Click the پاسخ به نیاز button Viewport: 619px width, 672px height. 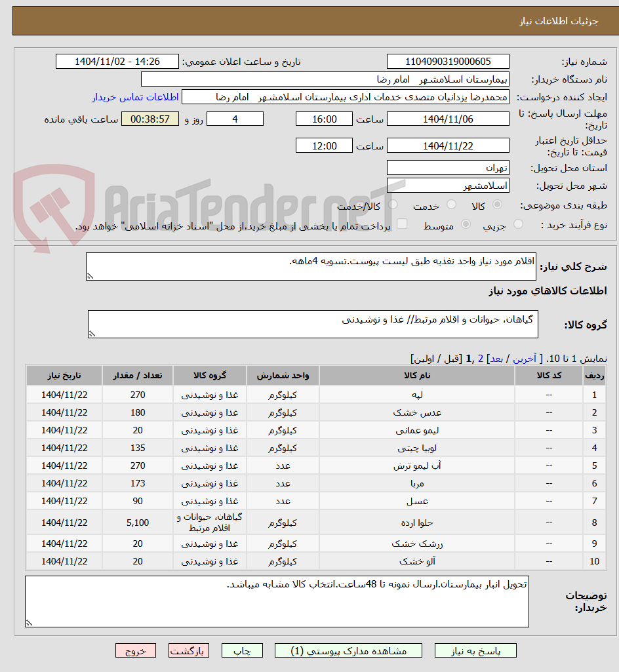(x=475, y=650)
